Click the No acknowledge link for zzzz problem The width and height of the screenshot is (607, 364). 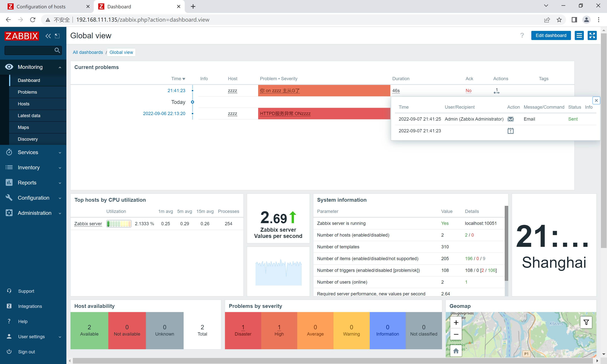468,91
